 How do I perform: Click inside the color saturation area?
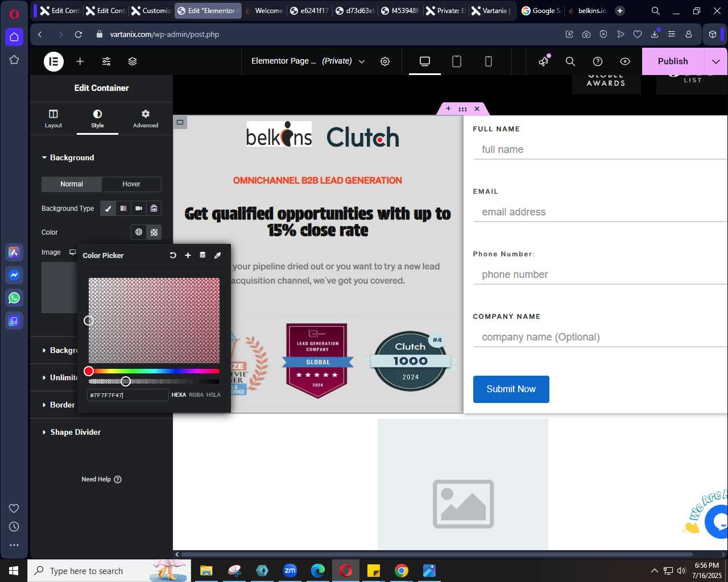pyautogui.click(x=154, y=321)
